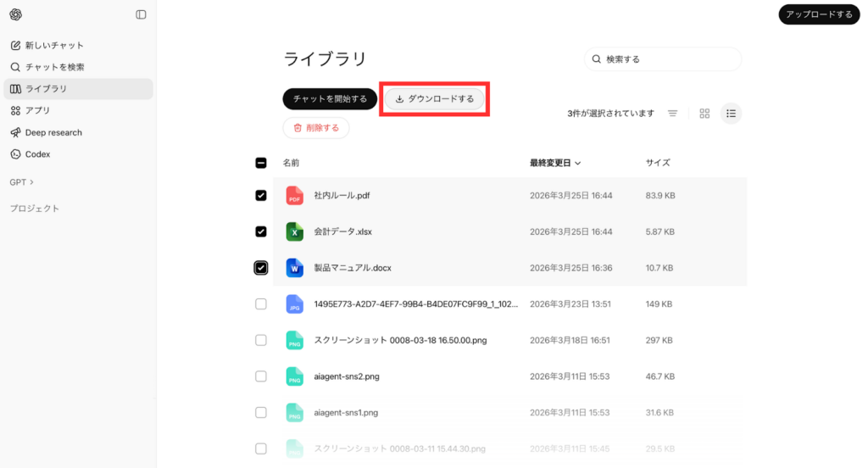Check aiagent-sns1.png checkbox

click(x=261, y=413)
